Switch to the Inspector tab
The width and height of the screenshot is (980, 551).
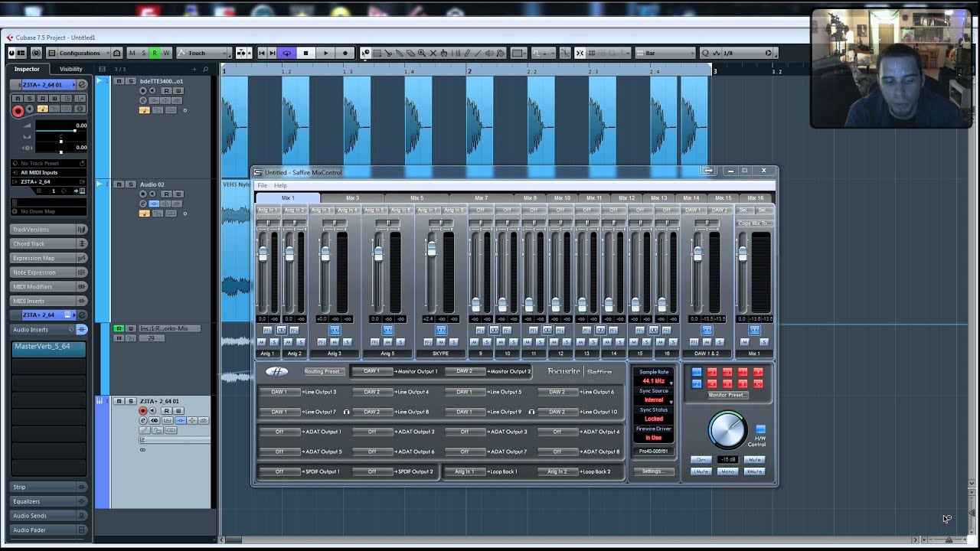click(27, 69)
